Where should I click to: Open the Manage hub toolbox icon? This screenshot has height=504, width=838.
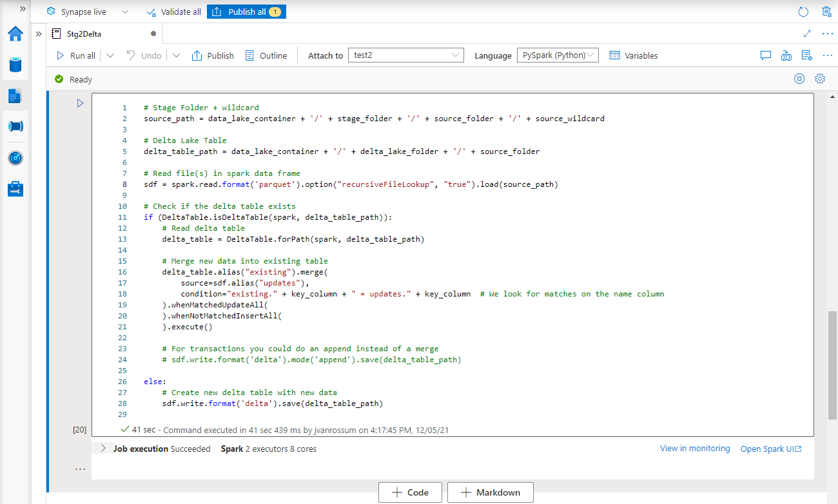(x=15, y=189)
